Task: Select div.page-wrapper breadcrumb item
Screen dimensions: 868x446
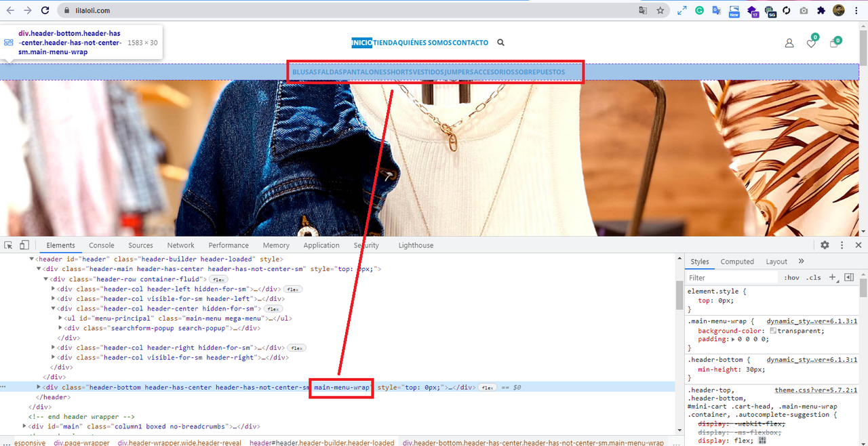Action: pos(81,443)
